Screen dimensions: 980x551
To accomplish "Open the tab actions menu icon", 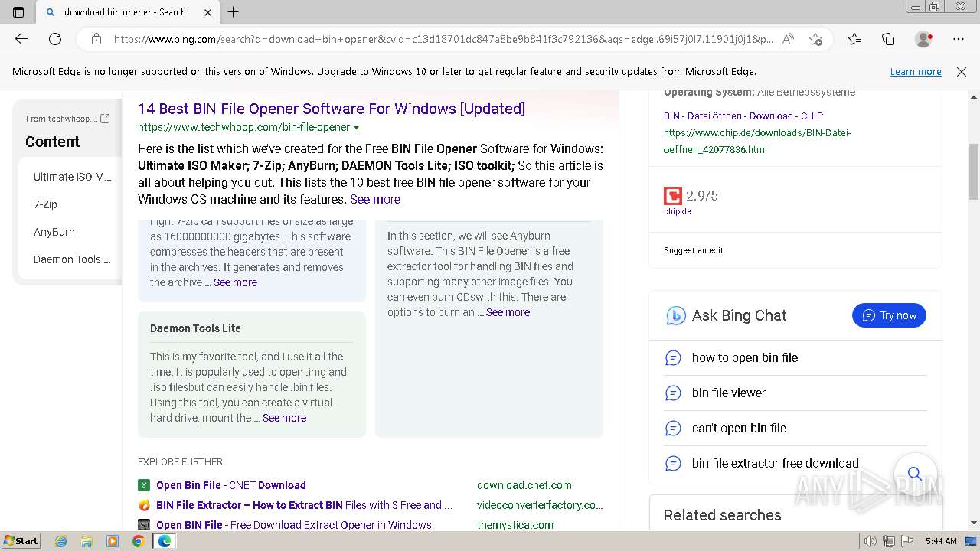I will [x=18, y=12].
